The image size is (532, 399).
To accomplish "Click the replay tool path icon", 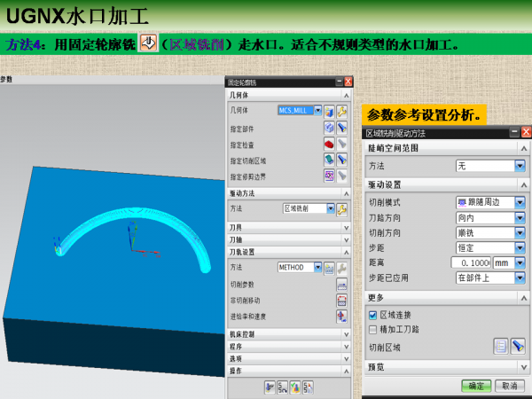I will pyautogui.click(x=282, y=387).
